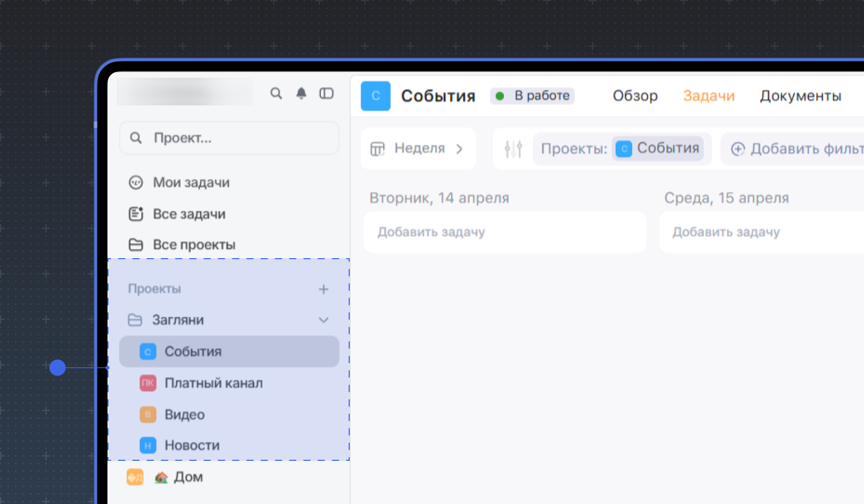Click 'Добавить задачу' under Вторник, 14 апреля

pos(431,232)
